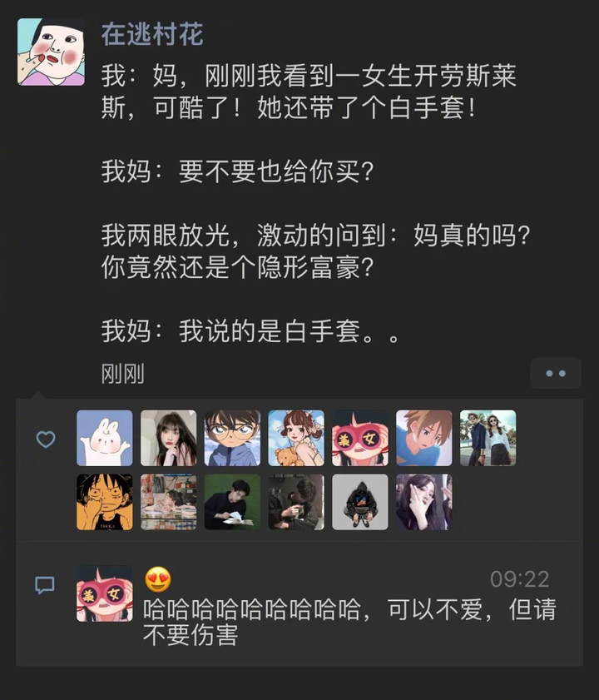This screenshot has height=700, width=599.
Task: Open 在逃村花 profile name link
Action: point(152,34)
